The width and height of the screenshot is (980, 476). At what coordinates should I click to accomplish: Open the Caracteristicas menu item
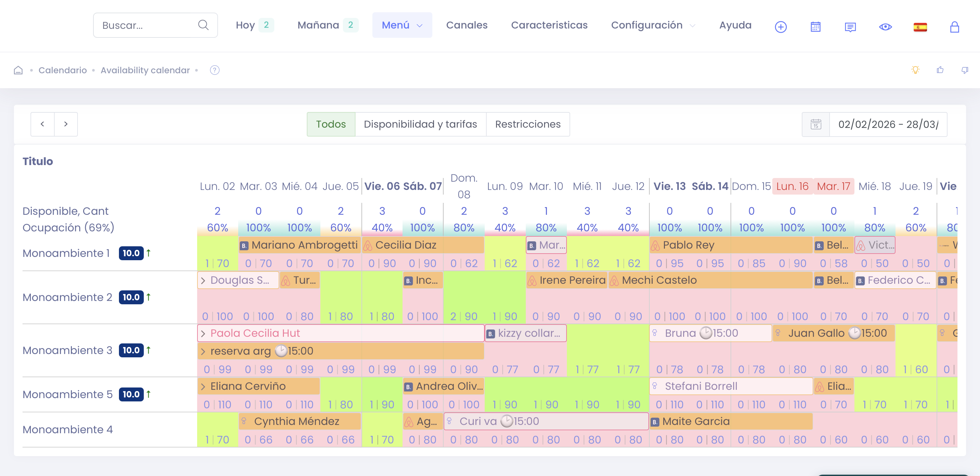tap(549, 25)
